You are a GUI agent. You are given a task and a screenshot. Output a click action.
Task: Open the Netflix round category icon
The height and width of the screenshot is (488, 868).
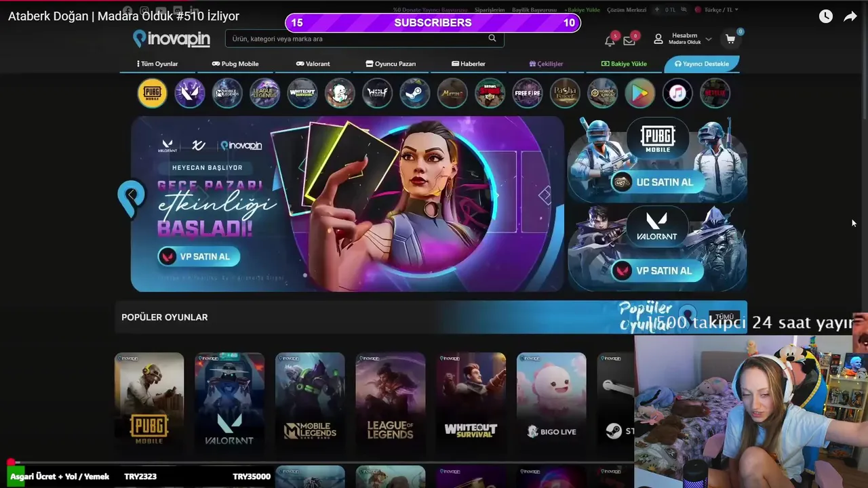click(x=715, y=94)
